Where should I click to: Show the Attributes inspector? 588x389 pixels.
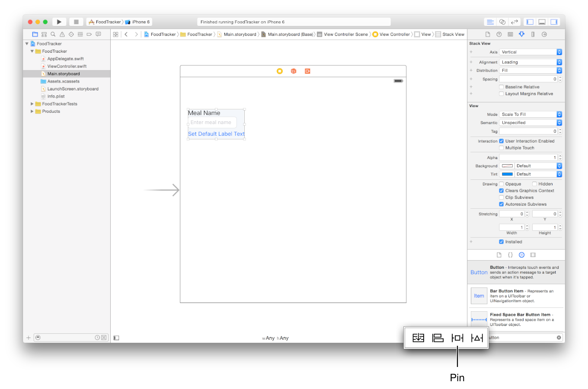pyautogui.click(x=521, y=34)
